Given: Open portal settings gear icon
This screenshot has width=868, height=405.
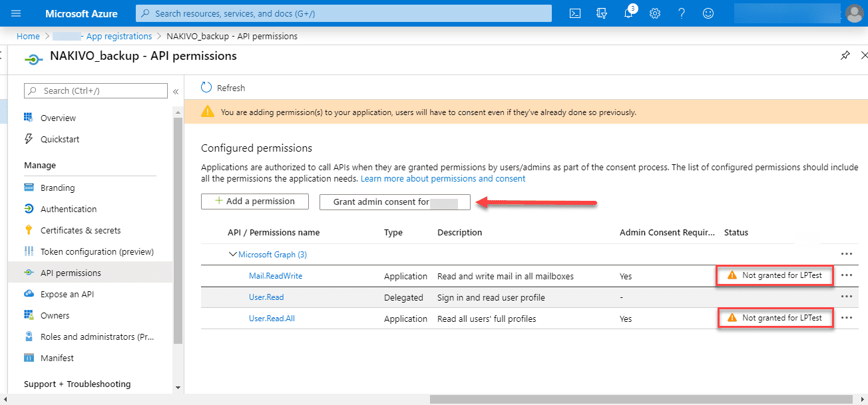Looking at the screenshot, I should click(x=655, y=13).
